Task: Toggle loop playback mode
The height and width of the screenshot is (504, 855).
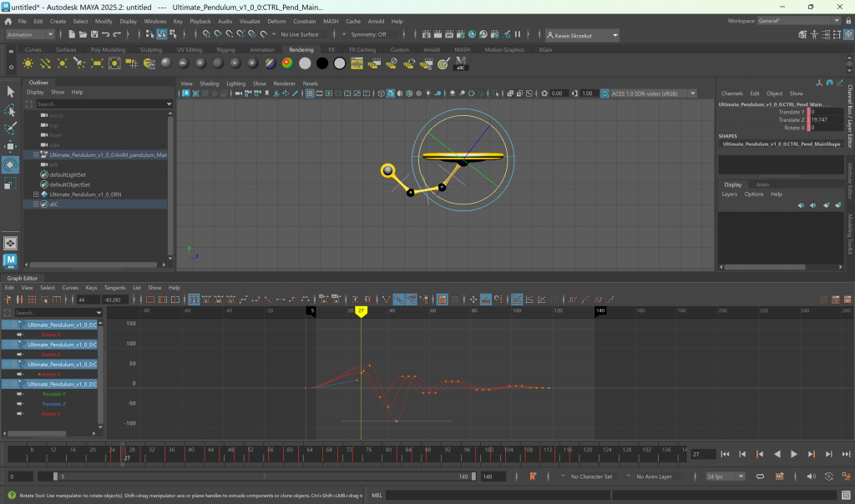Action: [x=760, y=476]
